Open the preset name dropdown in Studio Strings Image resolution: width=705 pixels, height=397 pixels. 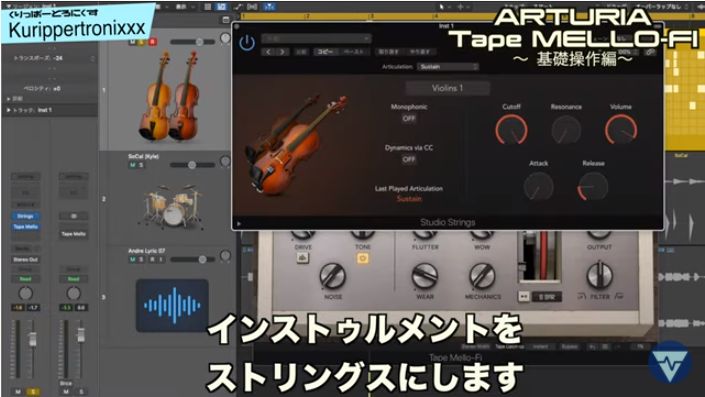[x=317, y=39]
